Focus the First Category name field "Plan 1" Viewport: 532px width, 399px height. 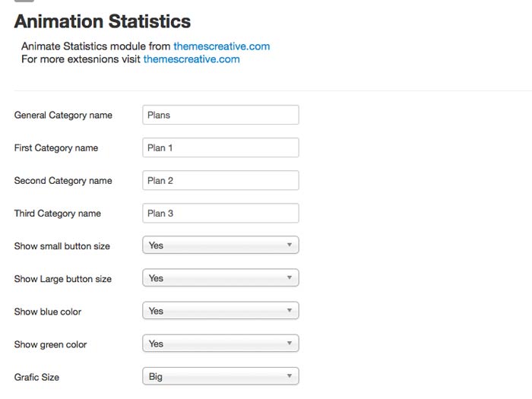(x=220, y=147)
